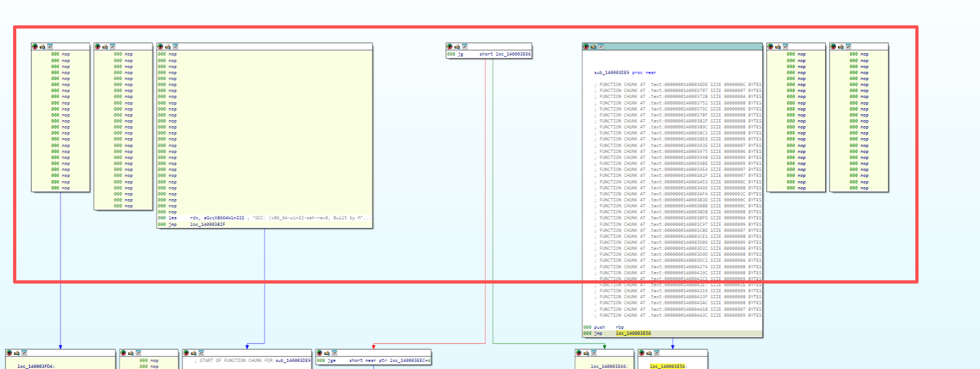Image resolution: width=980 pixels, height=369 pixels.
Task: Click highlighted loc_140003E56 operand in jmp line
Action: pos(633,333)
